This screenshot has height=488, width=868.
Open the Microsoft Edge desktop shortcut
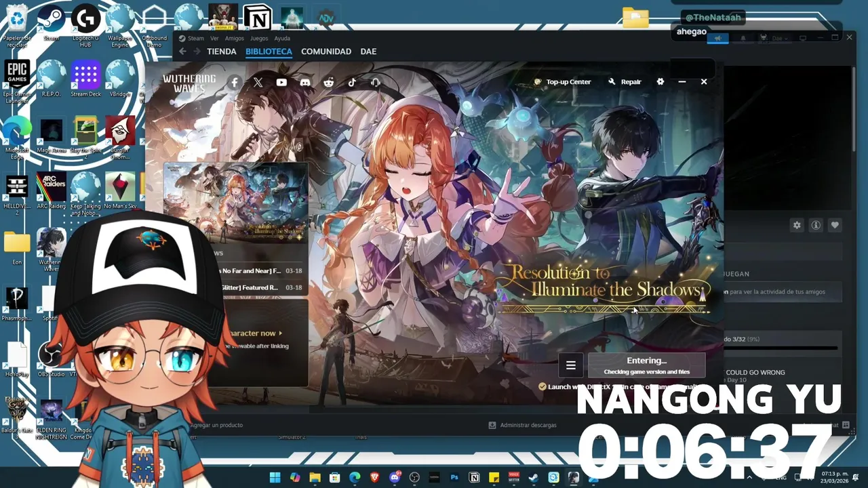pyautogui.click(x=17, y=138)
